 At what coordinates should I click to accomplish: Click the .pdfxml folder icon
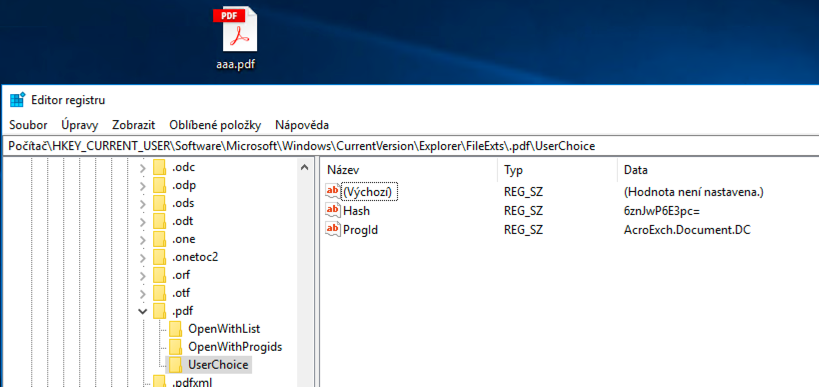coord(159,381)
